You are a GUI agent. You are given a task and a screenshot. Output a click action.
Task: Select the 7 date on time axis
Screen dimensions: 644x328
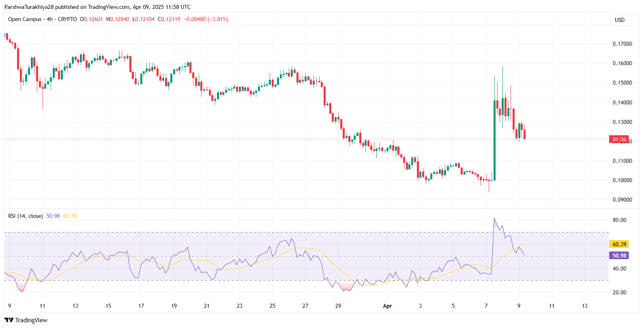pyautogui.click(x=486, y=306)
